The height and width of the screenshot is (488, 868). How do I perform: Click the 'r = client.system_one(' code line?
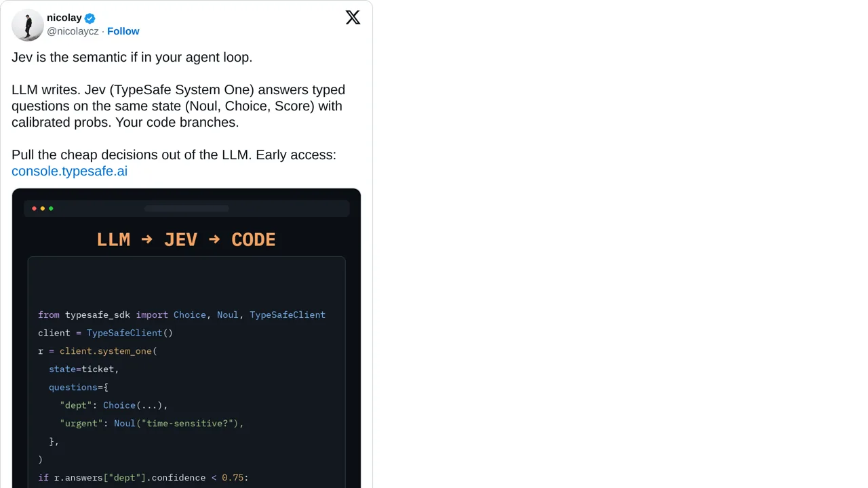pyautogui.click(x=98, y=351)
